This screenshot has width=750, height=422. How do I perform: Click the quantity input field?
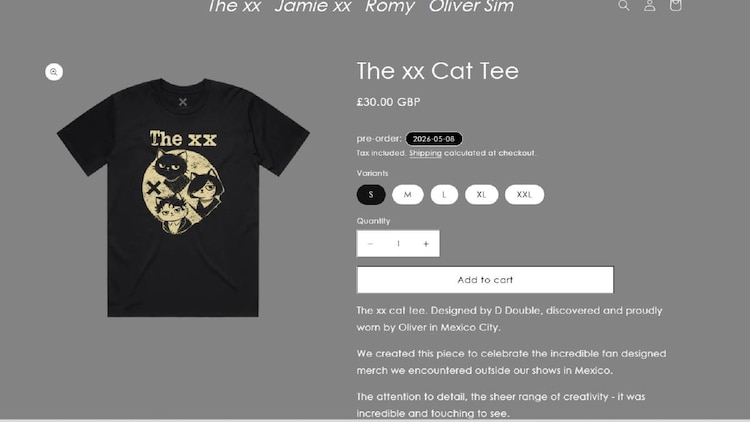point(398,244)
